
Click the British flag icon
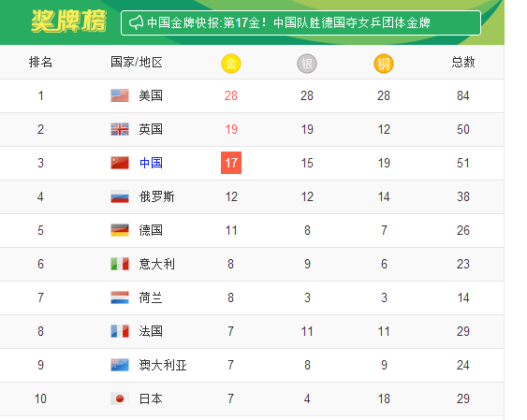coord(120,129)
